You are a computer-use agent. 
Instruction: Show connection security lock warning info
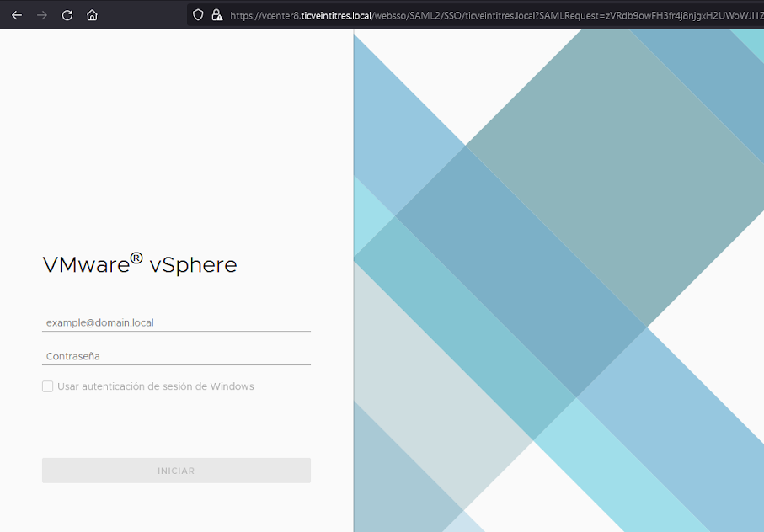(x=217, y=15)
